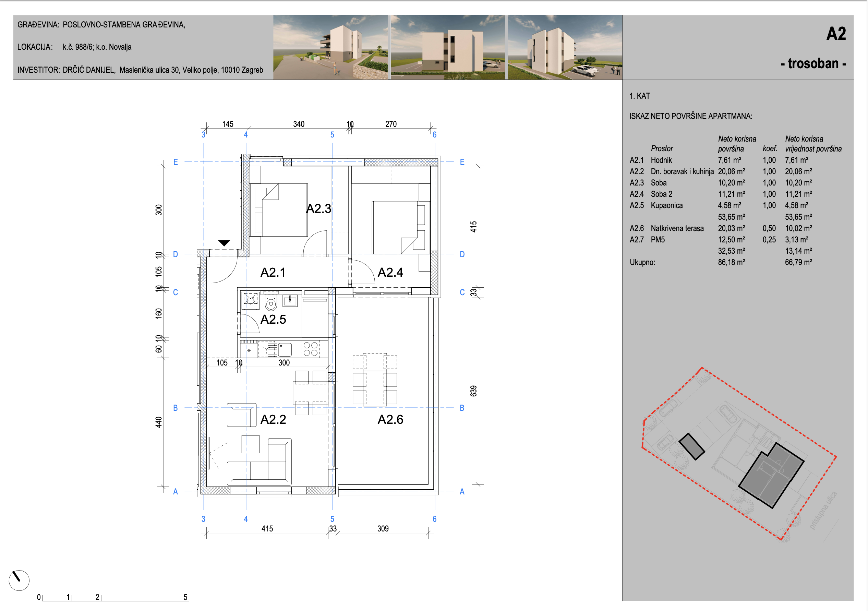Click the bathroom washbasin symbol

290,300
